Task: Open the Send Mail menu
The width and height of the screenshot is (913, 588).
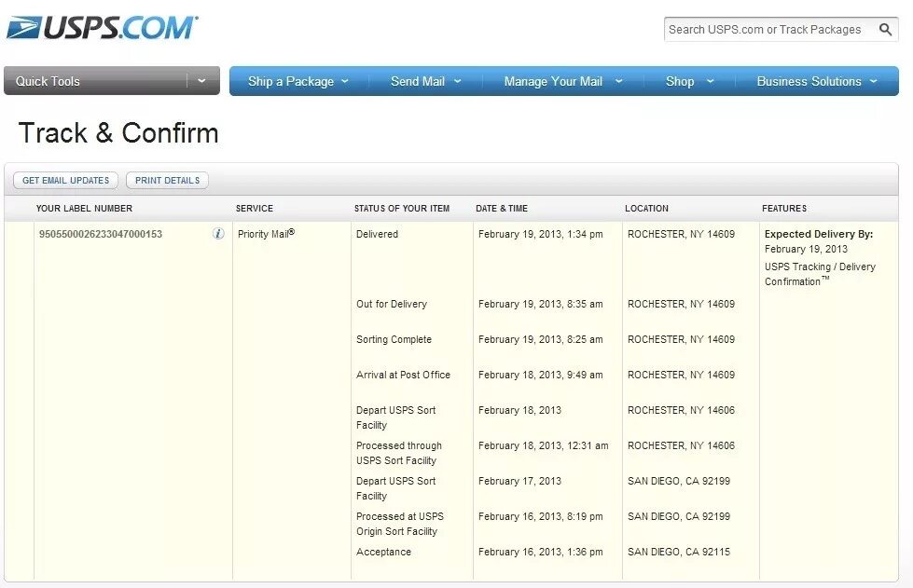Action: point(418,81)
